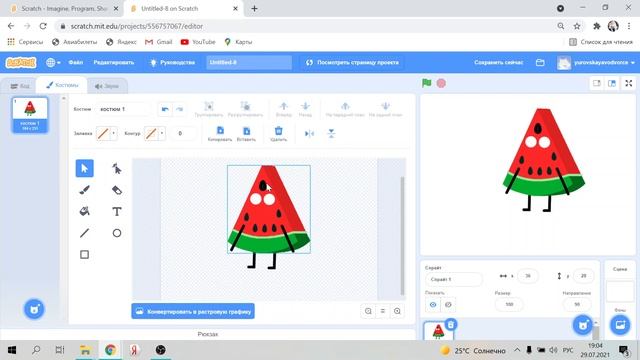
Task: Open Руководства tutorials
Action: pos(172,62)
